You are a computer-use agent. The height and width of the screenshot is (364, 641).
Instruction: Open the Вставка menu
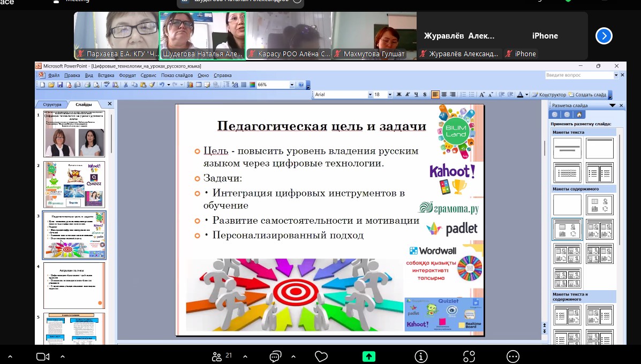(106, 75)
